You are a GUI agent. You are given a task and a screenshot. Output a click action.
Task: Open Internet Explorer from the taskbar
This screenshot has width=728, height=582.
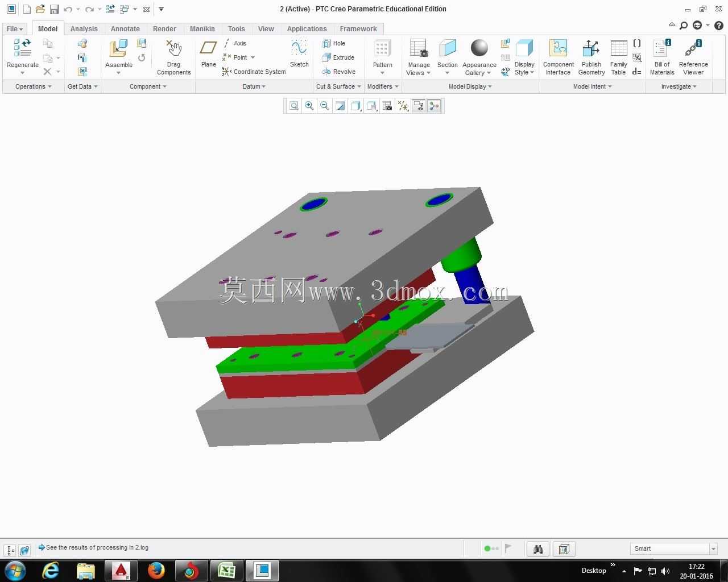pos(51,570)
